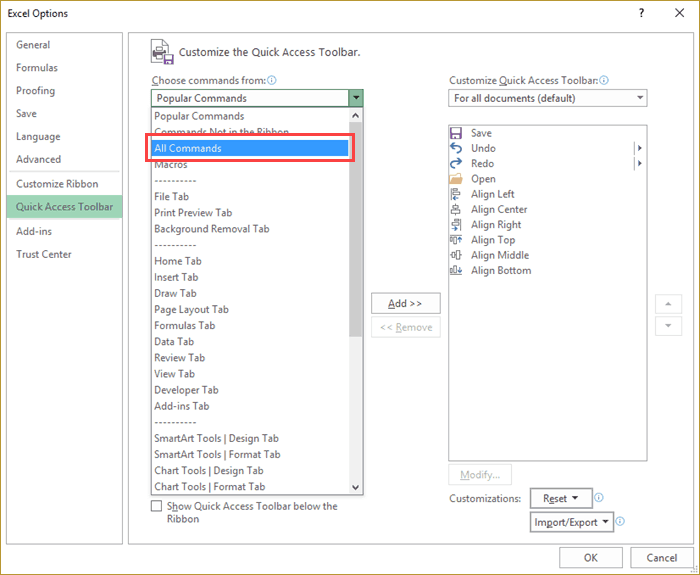Choose Macros from the dropdown list
700x575 pixels.
coord(250,165)
